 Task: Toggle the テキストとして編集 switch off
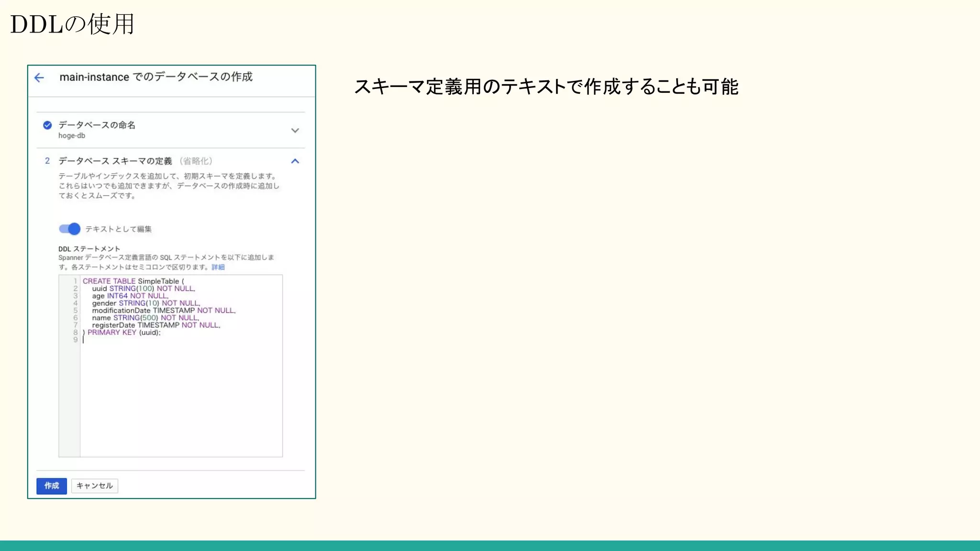69,229
